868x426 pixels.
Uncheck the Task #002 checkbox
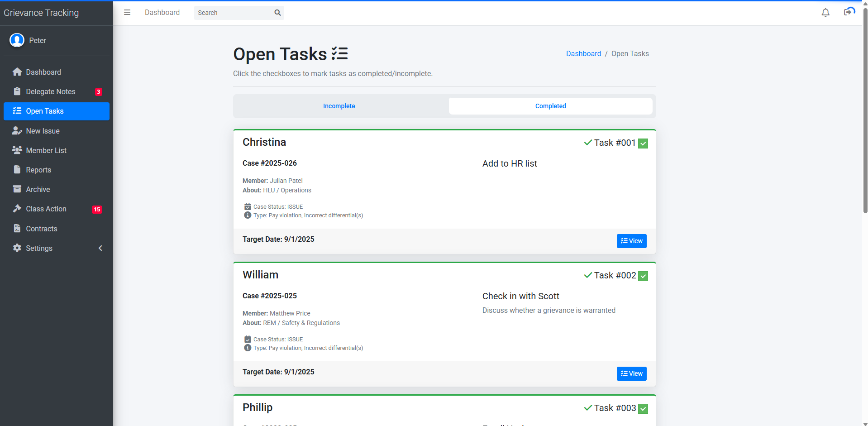tap(643, 276)
